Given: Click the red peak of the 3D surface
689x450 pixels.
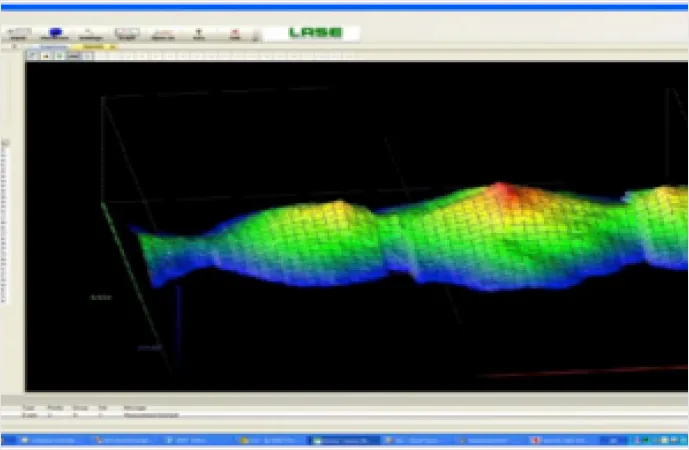Looking at the screenshot, I should 501,189.
